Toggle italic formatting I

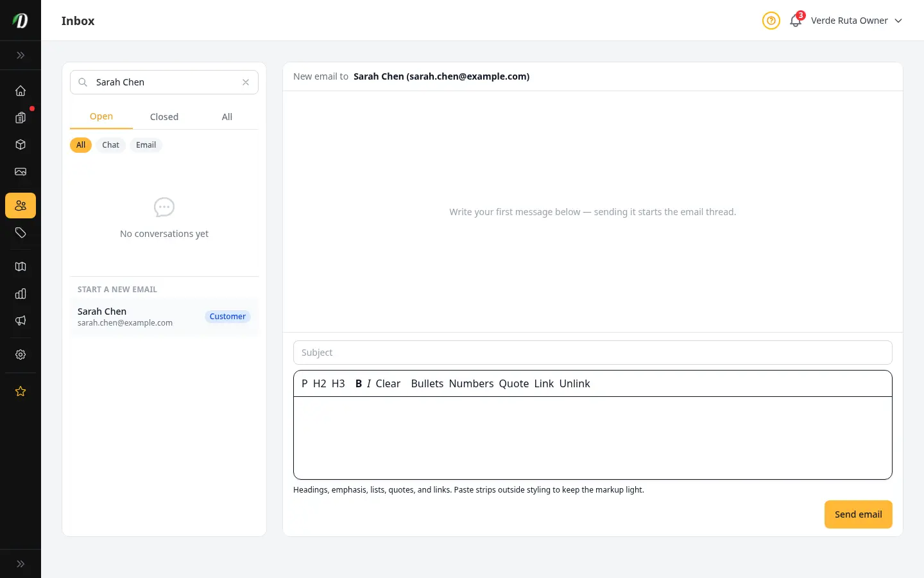click(x=369, y=383)
